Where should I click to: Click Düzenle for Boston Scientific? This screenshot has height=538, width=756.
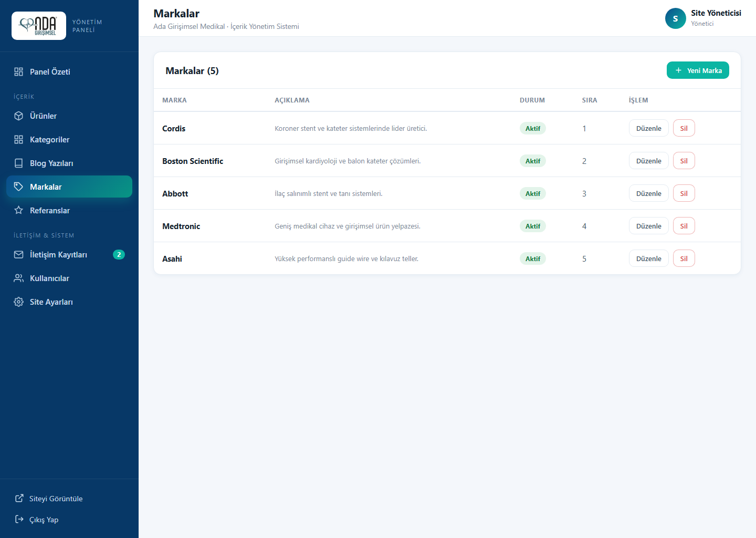(649, 161)
